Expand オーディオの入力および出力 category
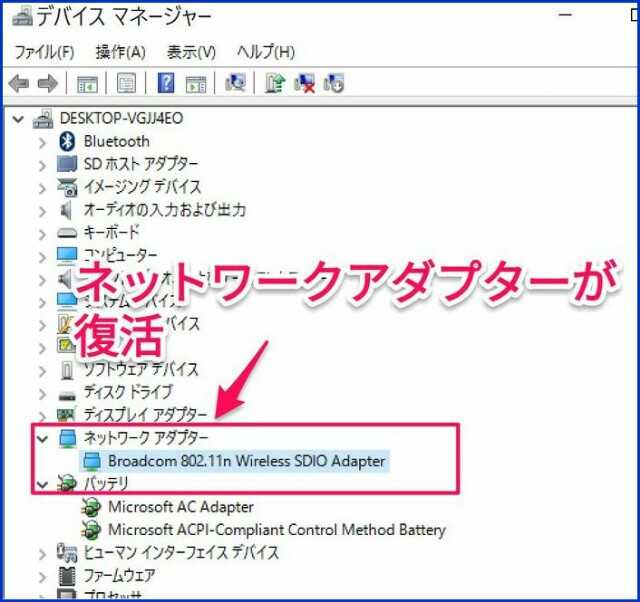The height and width of the screenshot is (602, 640). (x=42, y=211)
